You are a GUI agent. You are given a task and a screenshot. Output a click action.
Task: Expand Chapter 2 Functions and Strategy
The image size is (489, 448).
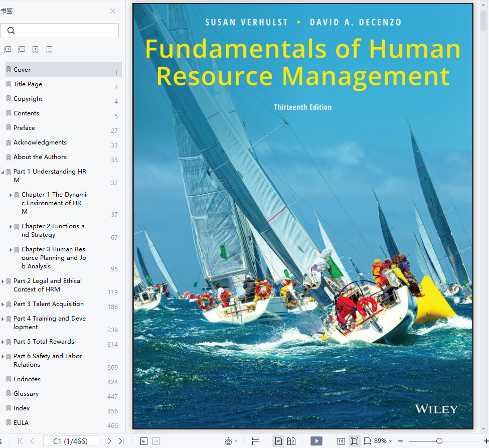click(x=11, y=226)
